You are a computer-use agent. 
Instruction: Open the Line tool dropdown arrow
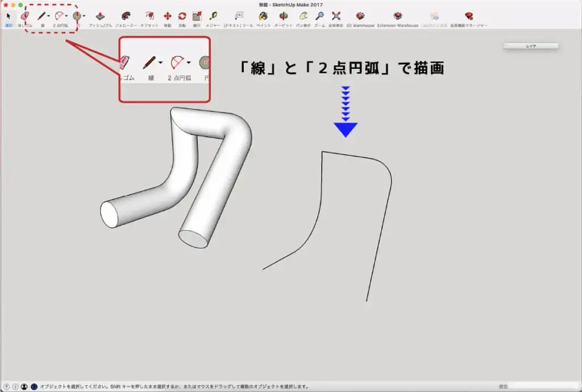[48, 16]
